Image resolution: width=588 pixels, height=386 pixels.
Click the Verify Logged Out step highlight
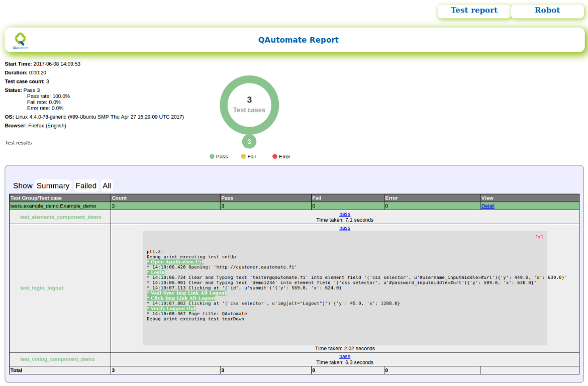[171, 309]
